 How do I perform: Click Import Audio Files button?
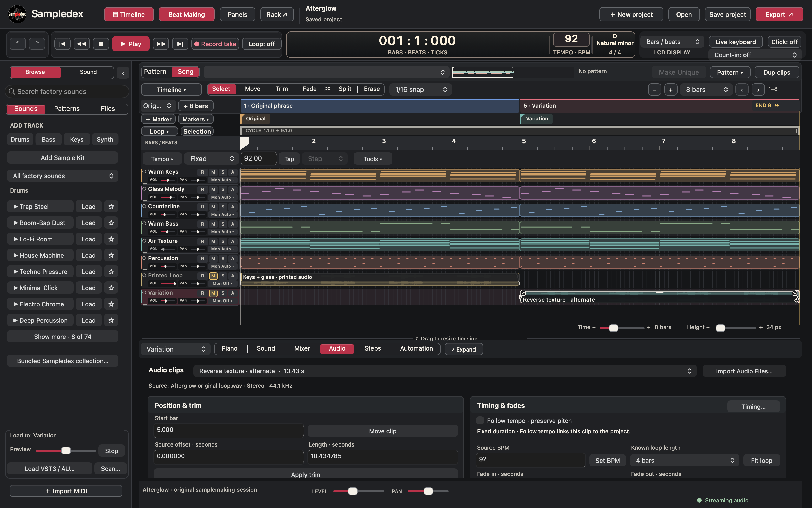tap(744, 371)
